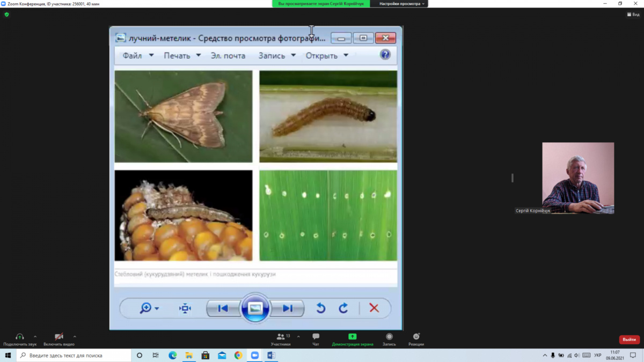The image size is (644, 362).
Task: Click the Photo Viewer title bar icon
Action: (x=121, y=38)
